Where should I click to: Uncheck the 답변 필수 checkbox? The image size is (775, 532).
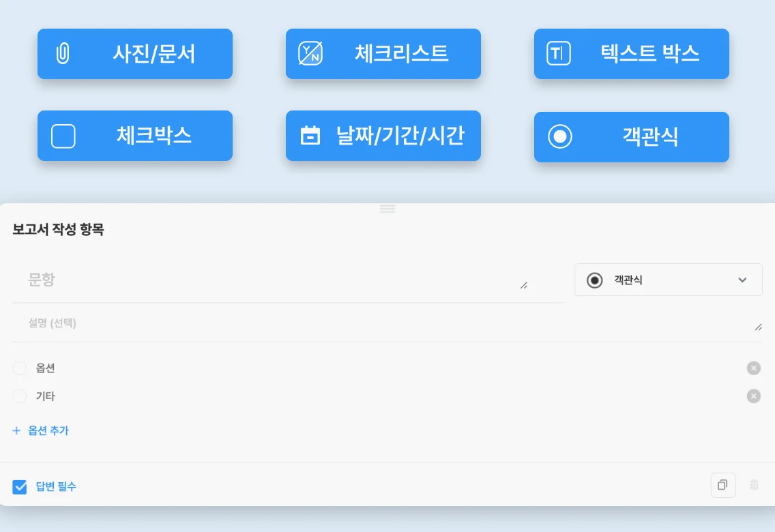pyautogui.click(x=20, y=487)
